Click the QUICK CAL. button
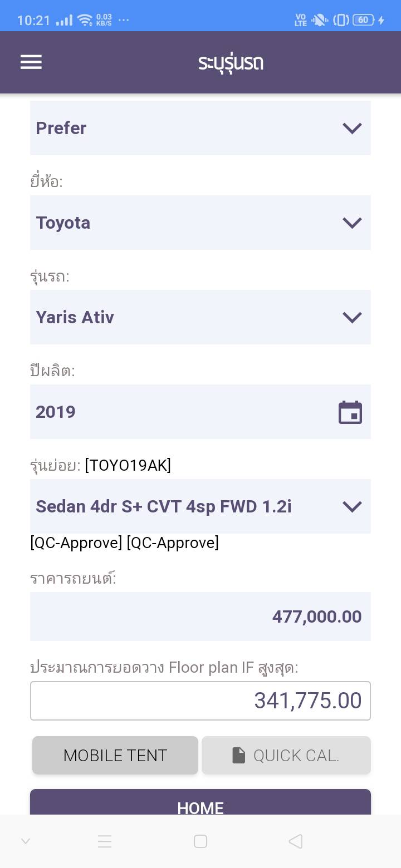This screenshot has height=868, width=401. [x=286, y=755]
